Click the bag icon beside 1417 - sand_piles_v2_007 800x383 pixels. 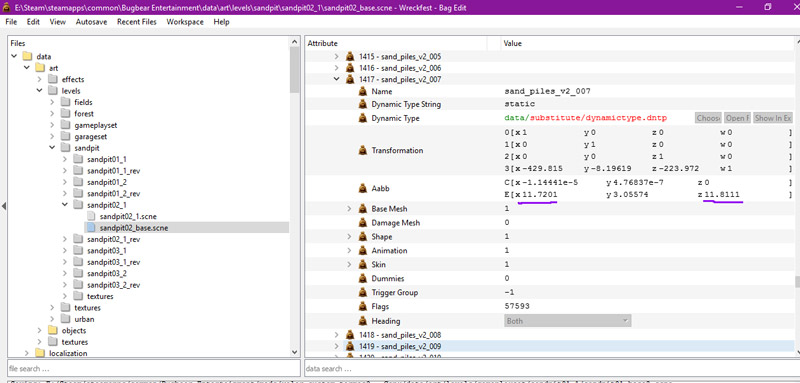coord(349,79)
